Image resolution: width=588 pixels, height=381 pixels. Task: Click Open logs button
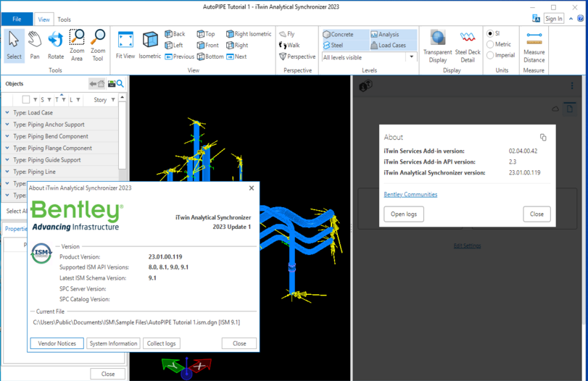[x=404, y=214]
